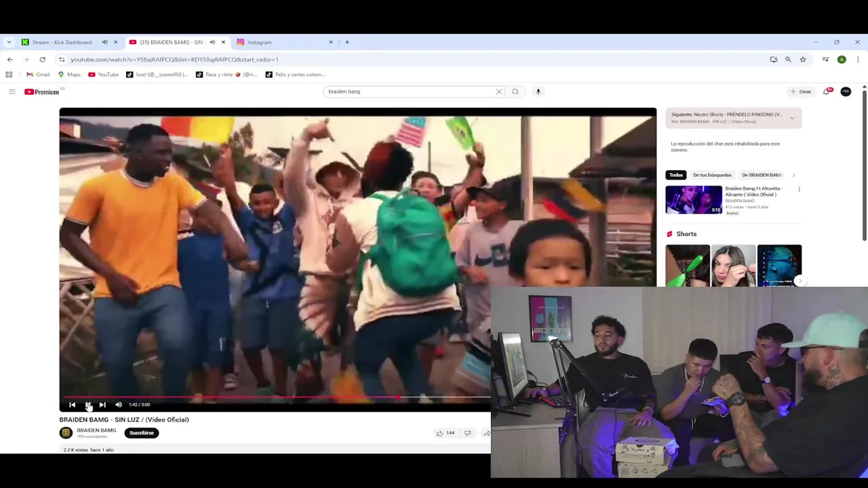The height and width of the screenshot is (488, 868).
Task: View site information icon in address bar
Action: click(62, 60)
